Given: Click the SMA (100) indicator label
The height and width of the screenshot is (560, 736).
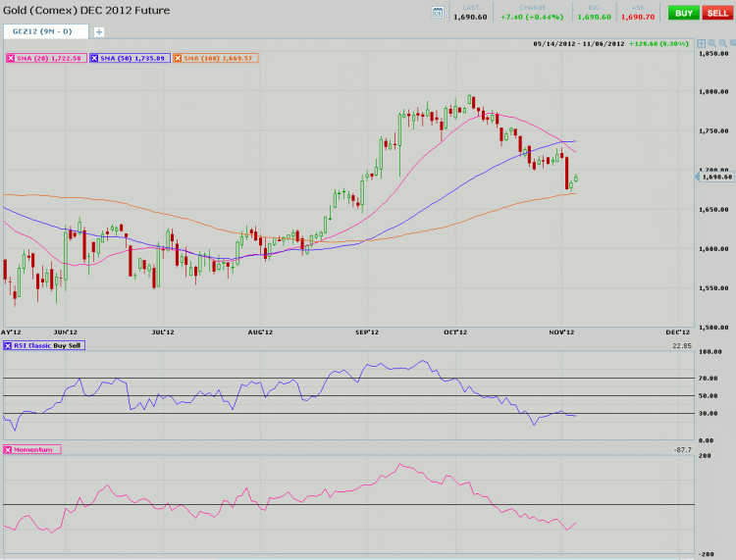Looking at the screenshot, I should (x=218, y=59).
